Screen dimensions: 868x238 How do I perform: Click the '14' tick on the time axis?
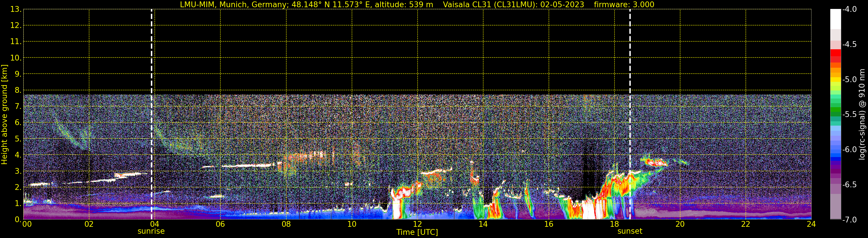click(x=483, y=224)
